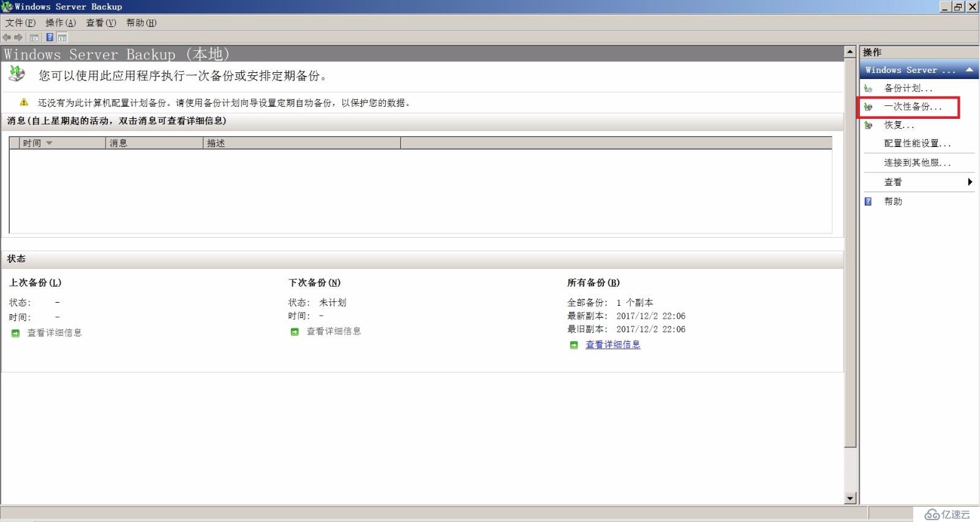Click the 下次备份(N) heading
The width and height of the screenshot is (980, 522).
point(314,282)
